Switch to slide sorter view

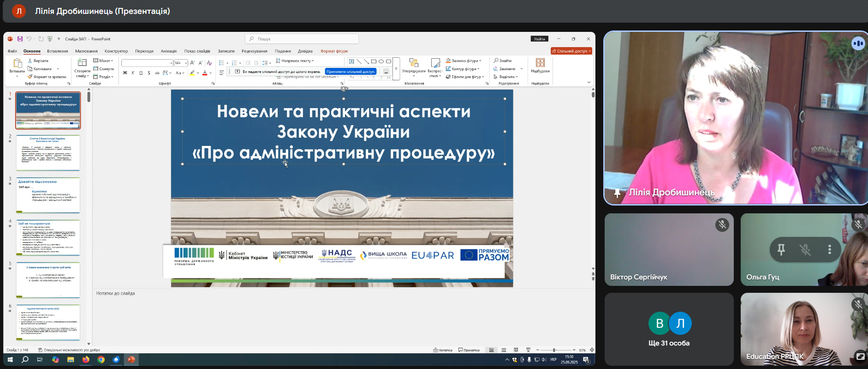pyautogui.click(x=504, y=350)
